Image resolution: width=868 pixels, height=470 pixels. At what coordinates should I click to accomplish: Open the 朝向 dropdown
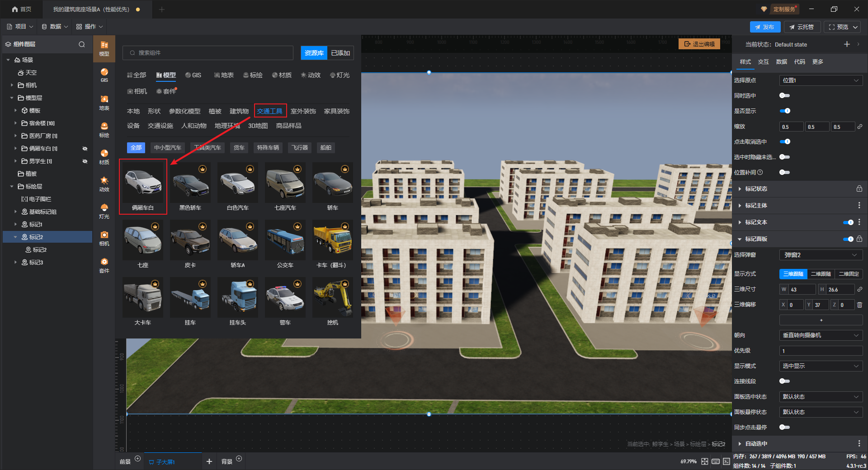[x=821, y=335]
